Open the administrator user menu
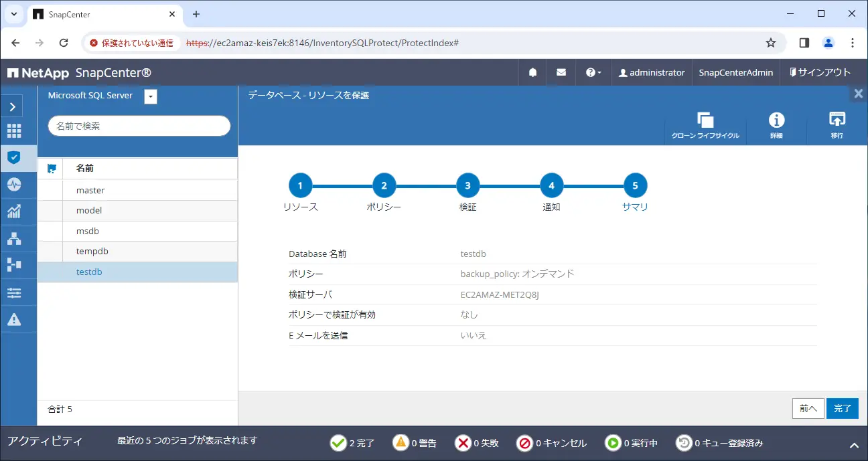This screenshot has height=461, width=868. point(652,72)
